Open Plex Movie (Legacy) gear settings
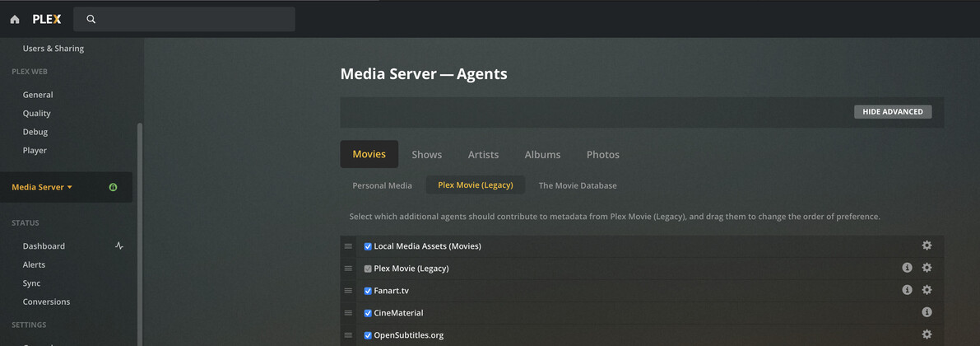Screen dimensions: 980x346 [927, 268]
